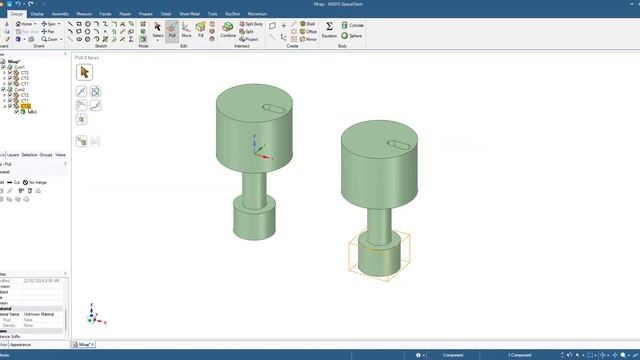Toggle checkbox of CT1 under Cum2
Viewport: 640px width, 360px height.
click(x=10, y=100)
